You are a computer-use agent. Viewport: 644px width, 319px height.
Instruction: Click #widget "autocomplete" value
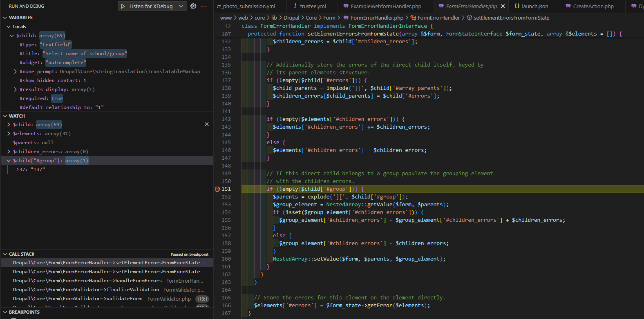tap(66, 62)
